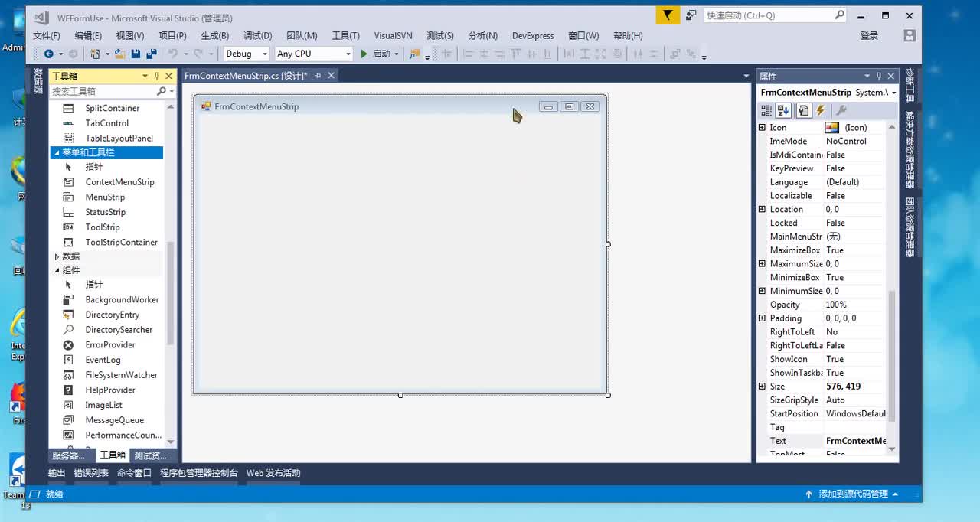Open the 输出 panel tab
This screenshot has width=980, height=522.
point(57,473)
